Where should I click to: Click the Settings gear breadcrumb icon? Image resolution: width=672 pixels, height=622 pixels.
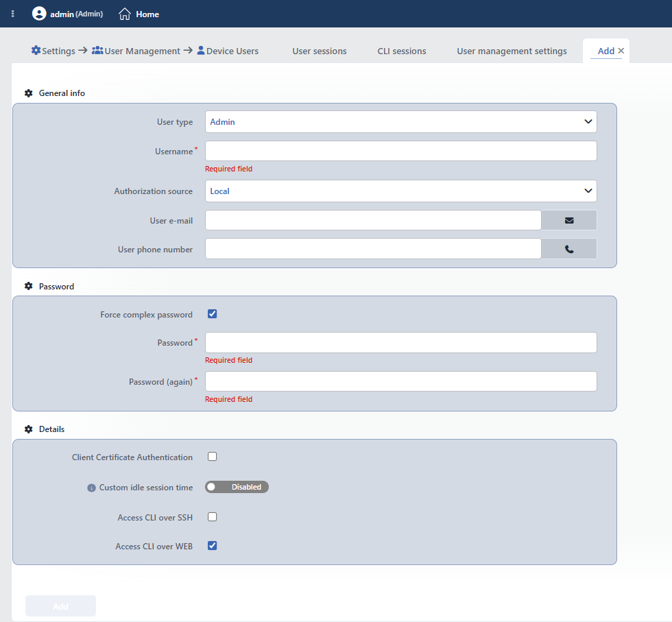pyautogui.click(x=36, y=50)
